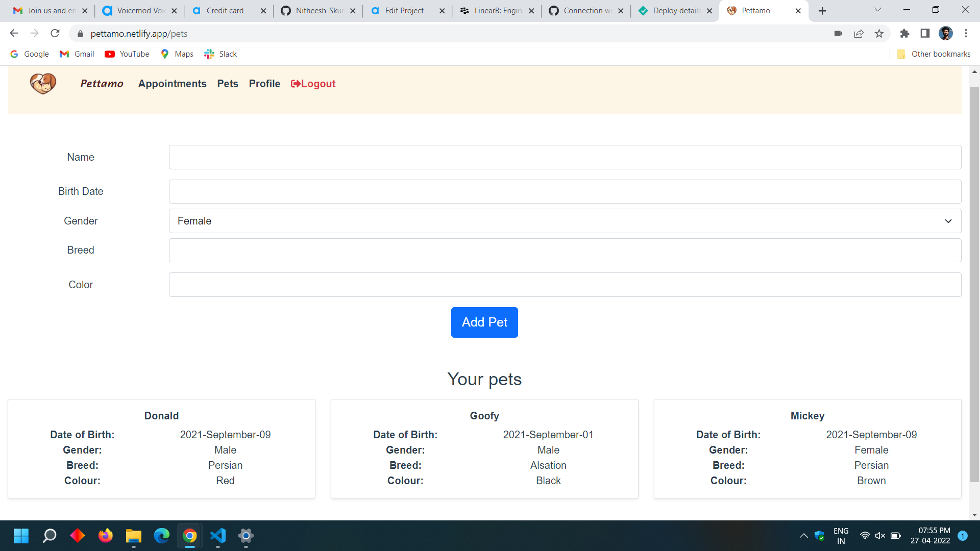The height and width of the screenshot is (551, 980).
Task: Open Appointments in the navigation bar
Action: pos(172,84)
